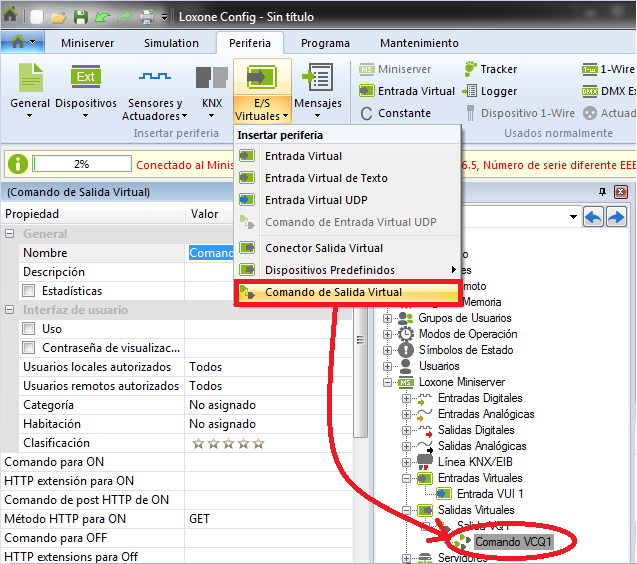Switch to the Programa tab

click(x=325, y=43)
